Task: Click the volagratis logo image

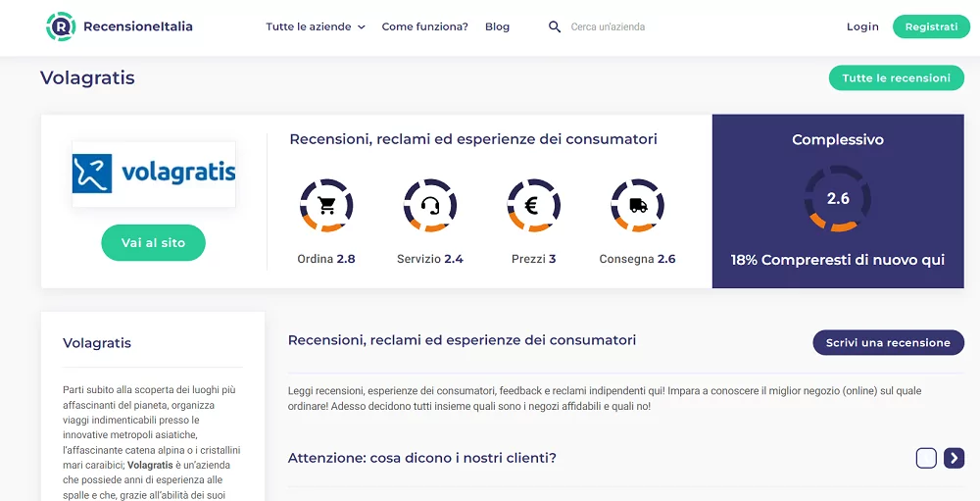Action: pyautogui.click(x=154, y=174)
